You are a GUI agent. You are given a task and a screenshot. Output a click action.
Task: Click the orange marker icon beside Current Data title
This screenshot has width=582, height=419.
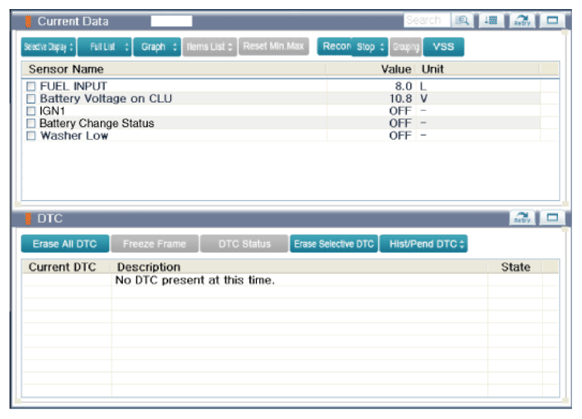[28, 22]
